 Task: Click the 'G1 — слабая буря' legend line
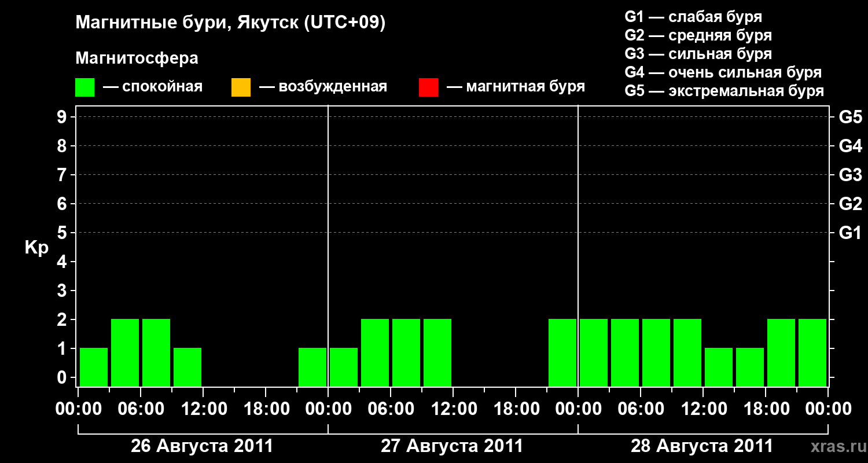(x=693, y=17)
